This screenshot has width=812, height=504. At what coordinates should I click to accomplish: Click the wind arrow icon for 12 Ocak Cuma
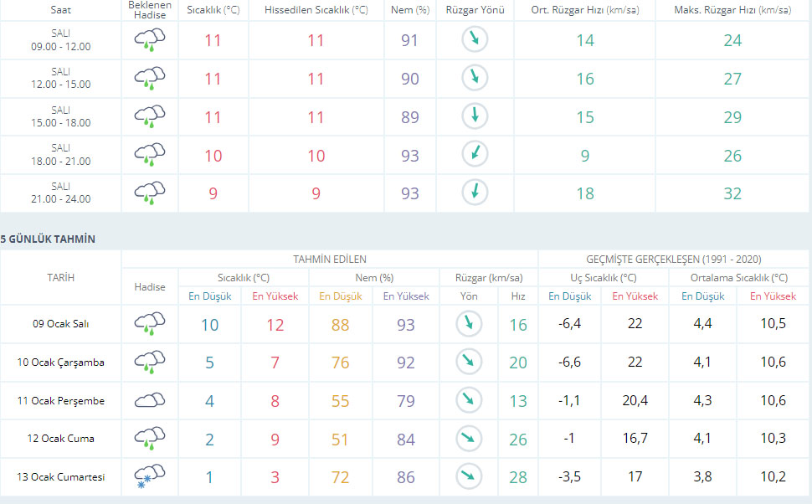(469, 438)
